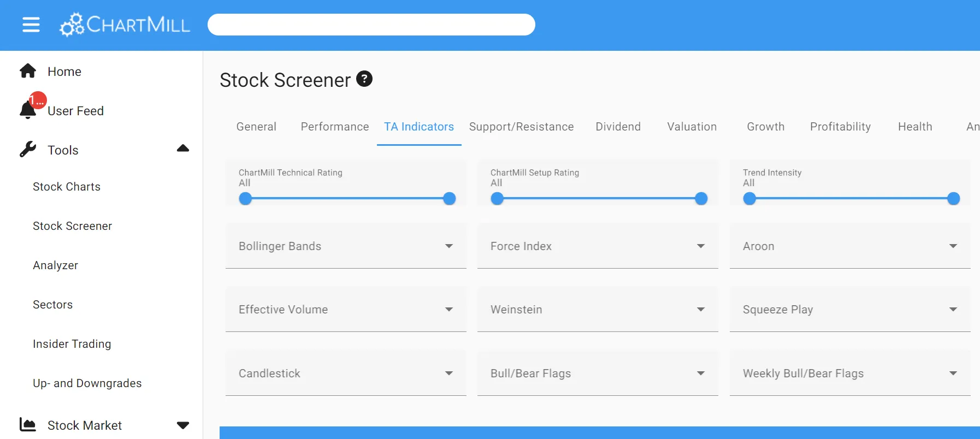Expand the Stock Market section arrow
Screen dimensions: 980x439
coord(183,425)
